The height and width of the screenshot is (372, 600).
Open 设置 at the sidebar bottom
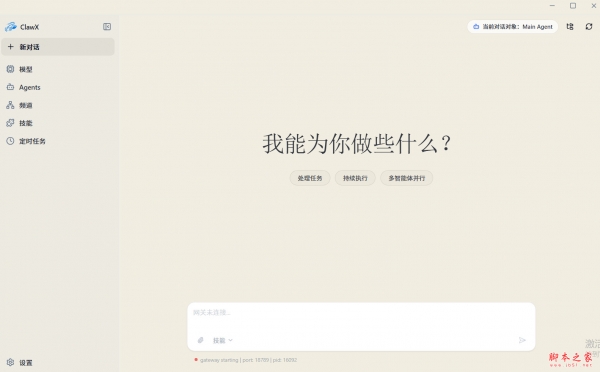58,362
